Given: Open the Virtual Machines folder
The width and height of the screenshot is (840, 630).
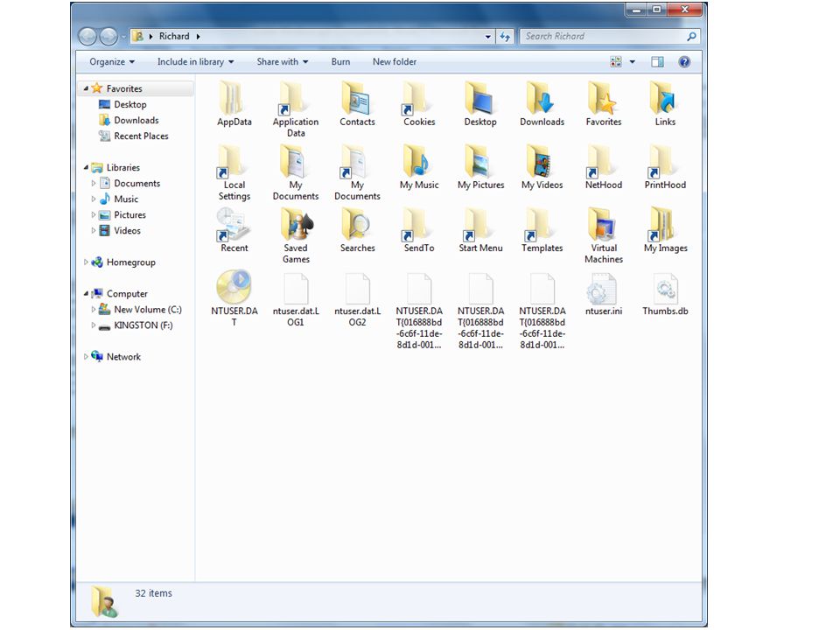Looking at the screenshot, I should [x=604, y=225].
